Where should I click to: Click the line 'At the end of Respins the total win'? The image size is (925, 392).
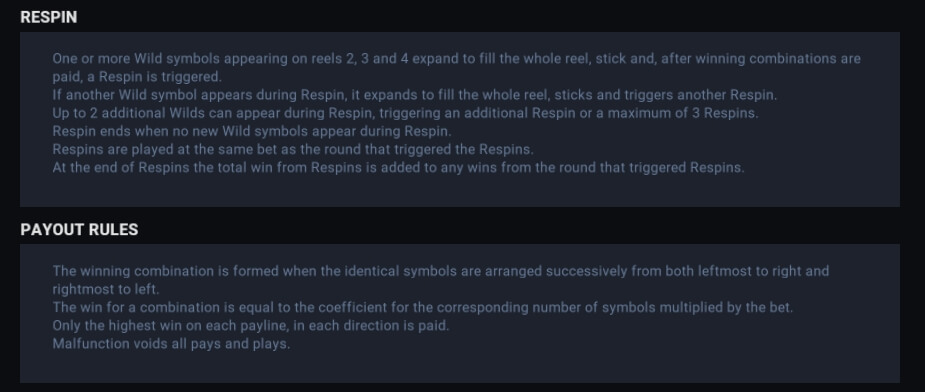point(398,168)
